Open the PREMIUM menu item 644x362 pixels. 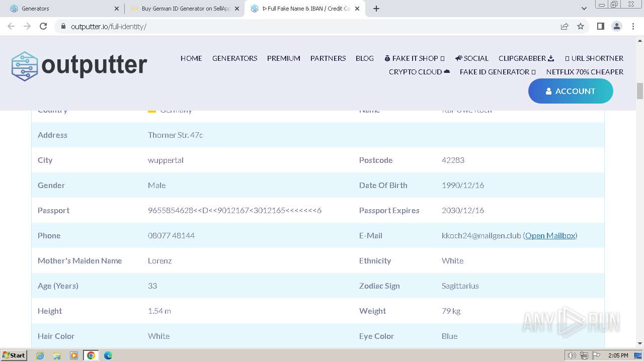284,58
